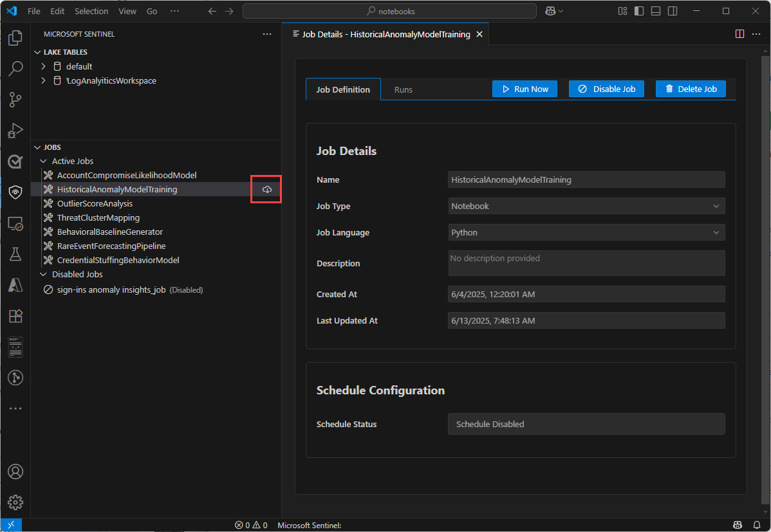Viewport: 771px width, 532px height.
Task: Open the Job Language dropdown
Action: 586,233
